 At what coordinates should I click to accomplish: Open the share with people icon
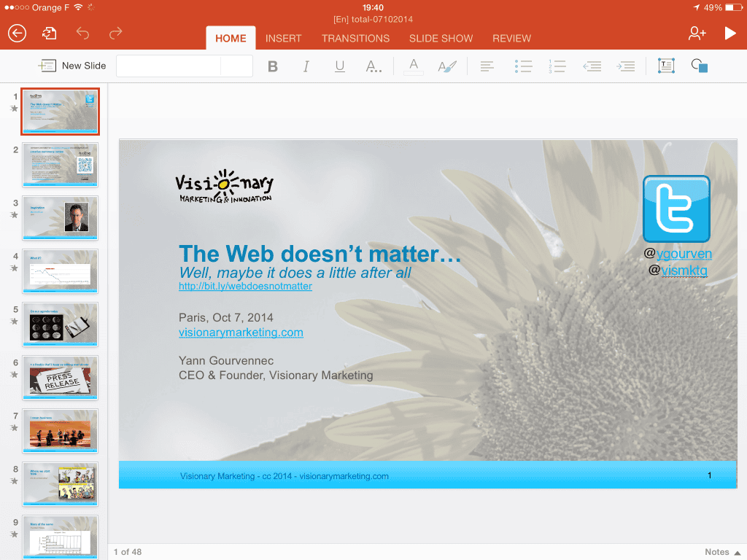(x=697, y=34)
